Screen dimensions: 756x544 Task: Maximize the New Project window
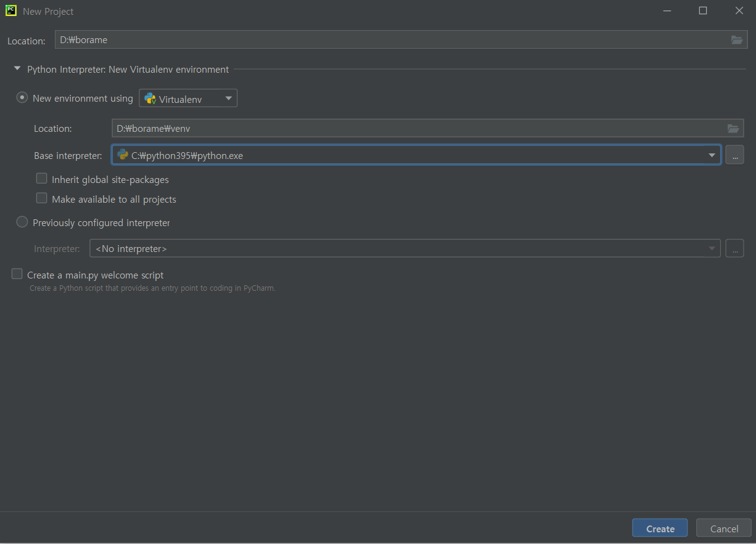(703, 10)
